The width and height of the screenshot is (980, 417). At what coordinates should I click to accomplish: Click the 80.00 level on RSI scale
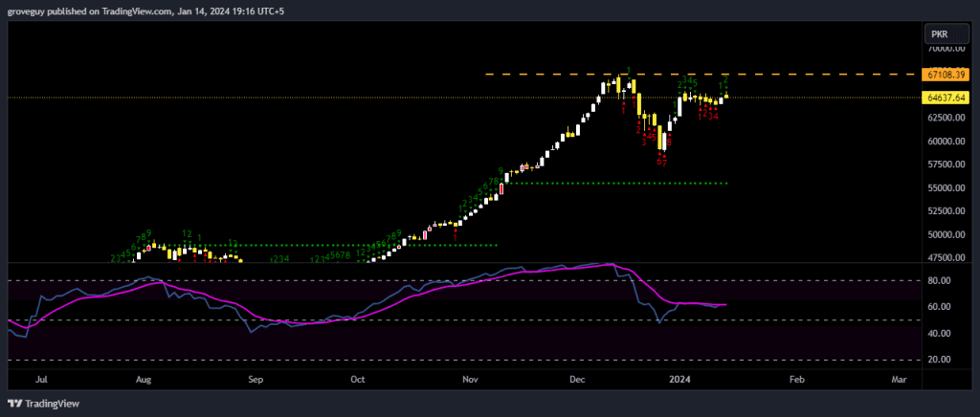point(942,281)
